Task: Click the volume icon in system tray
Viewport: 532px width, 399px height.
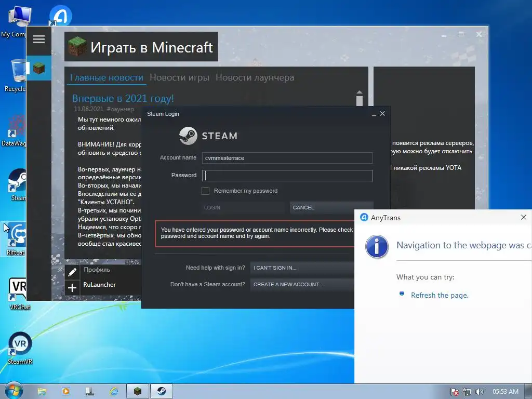Action: (479, 392)
